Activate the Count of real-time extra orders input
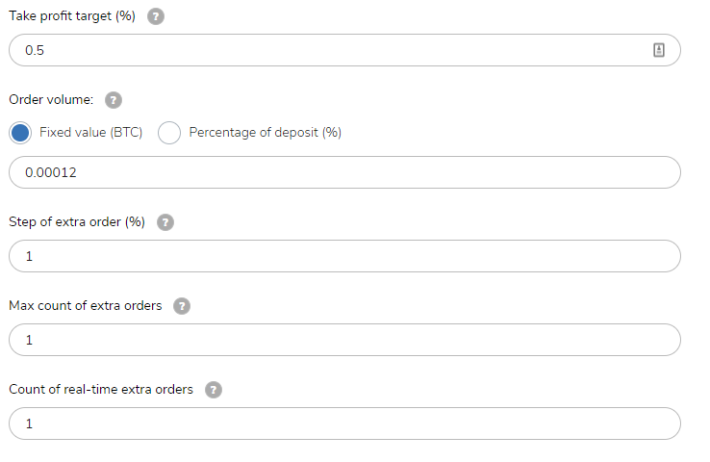This screenshot has width=710, height=462. pos(345,424)
